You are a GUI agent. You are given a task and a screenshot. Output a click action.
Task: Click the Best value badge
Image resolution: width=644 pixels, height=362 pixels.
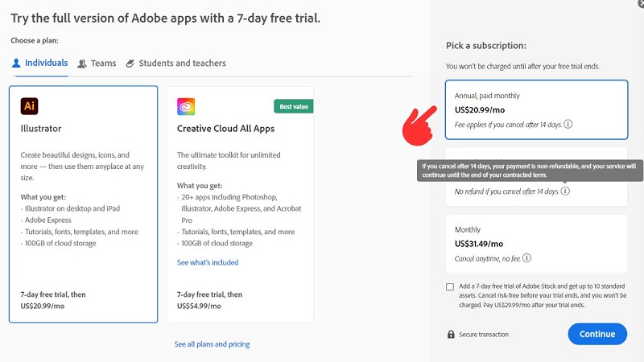pos(293,106)
